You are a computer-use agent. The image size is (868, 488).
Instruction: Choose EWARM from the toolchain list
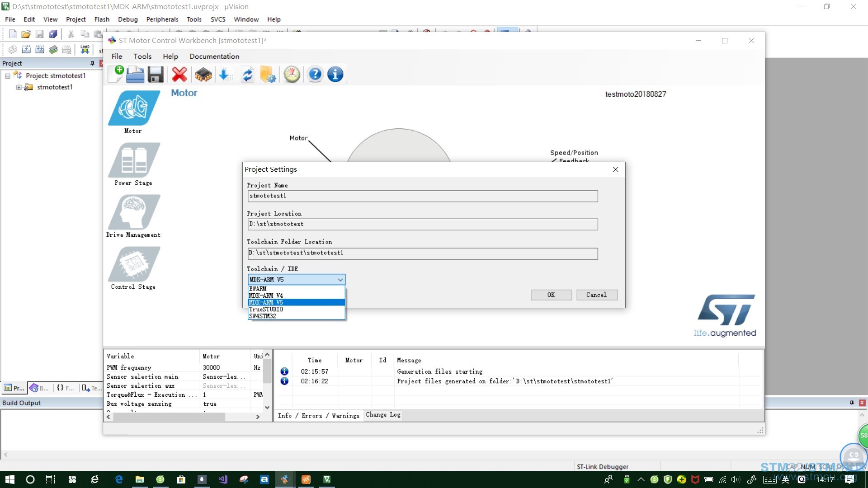[297, 289]
